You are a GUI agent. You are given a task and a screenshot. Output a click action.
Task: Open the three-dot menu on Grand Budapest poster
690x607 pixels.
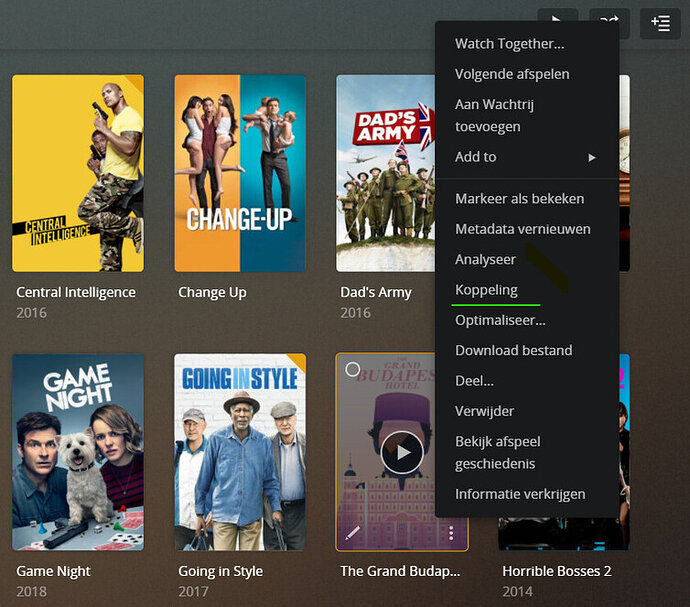(451, 533)
